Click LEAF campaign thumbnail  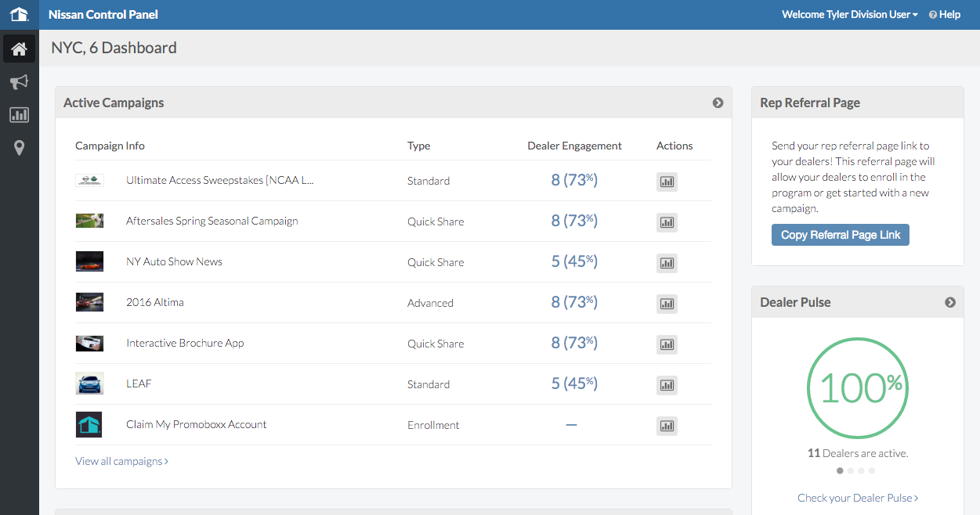[89, 384]
